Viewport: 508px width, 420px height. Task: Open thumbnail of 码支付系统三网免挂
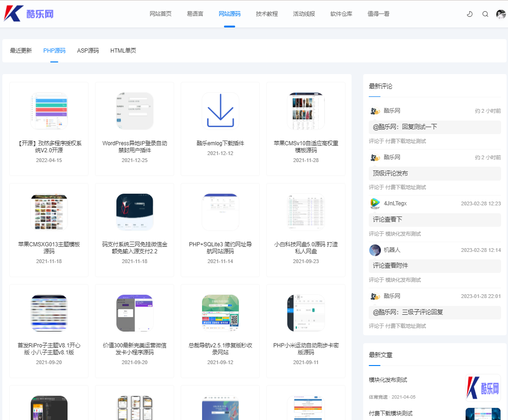[135, 212]
